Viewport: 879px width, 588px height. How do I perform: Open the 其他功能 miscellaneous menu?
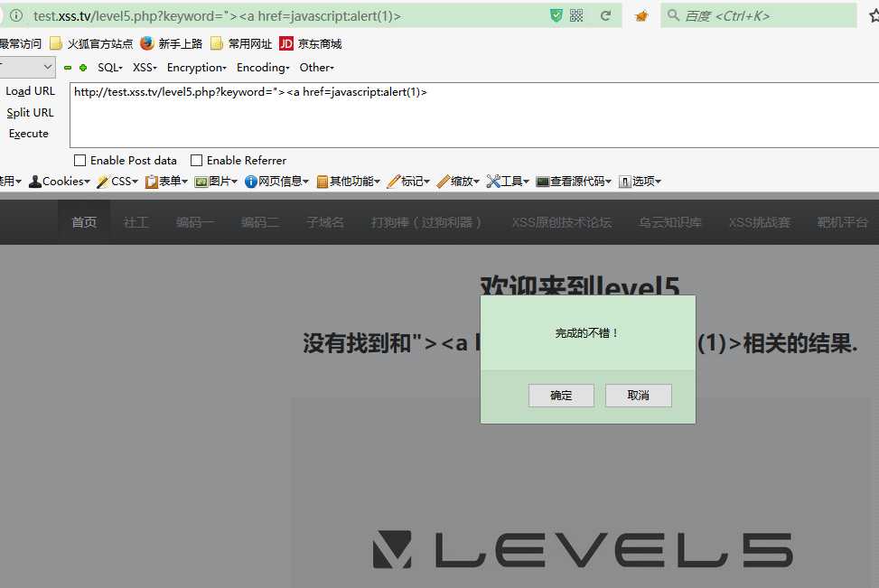click(348, 181)
